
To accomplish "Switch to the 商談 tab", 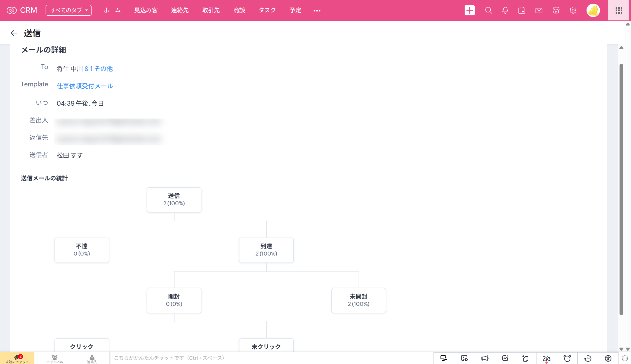I will (239, 10).
